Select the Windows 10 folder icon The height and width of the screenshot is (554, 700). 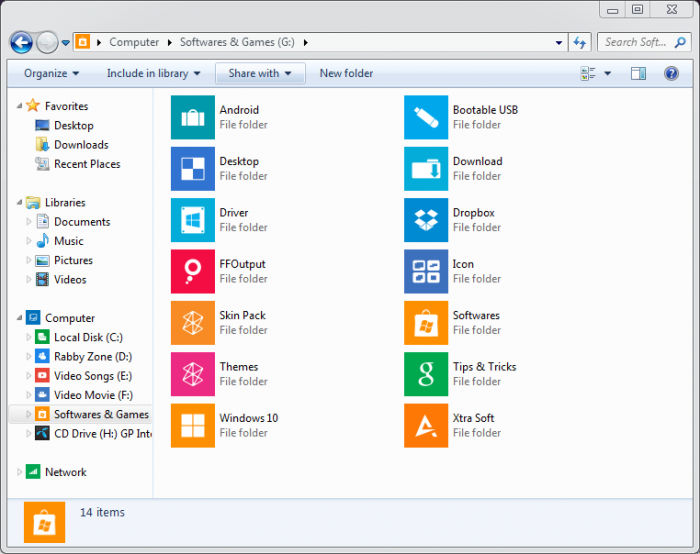(192, 425)
